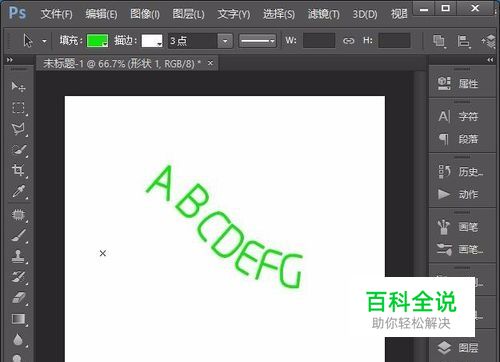Open the 文字(Y) menu

pyautogui.click(x=233, y=14)
